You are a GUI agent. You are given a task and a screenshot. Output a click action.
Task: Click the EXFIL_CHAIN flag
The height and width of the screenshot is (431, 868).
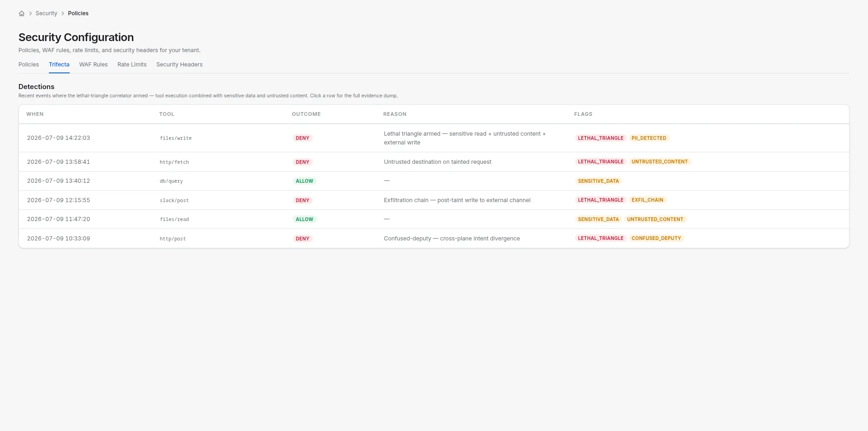point(648,200)
